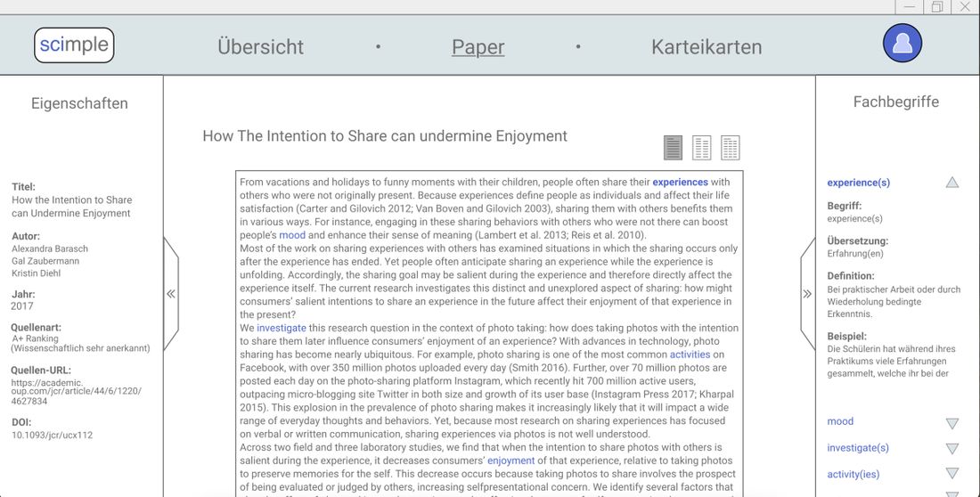Expand the activity(ies) term entry
This screenshot has height=497, width=980.
point(951,473)
